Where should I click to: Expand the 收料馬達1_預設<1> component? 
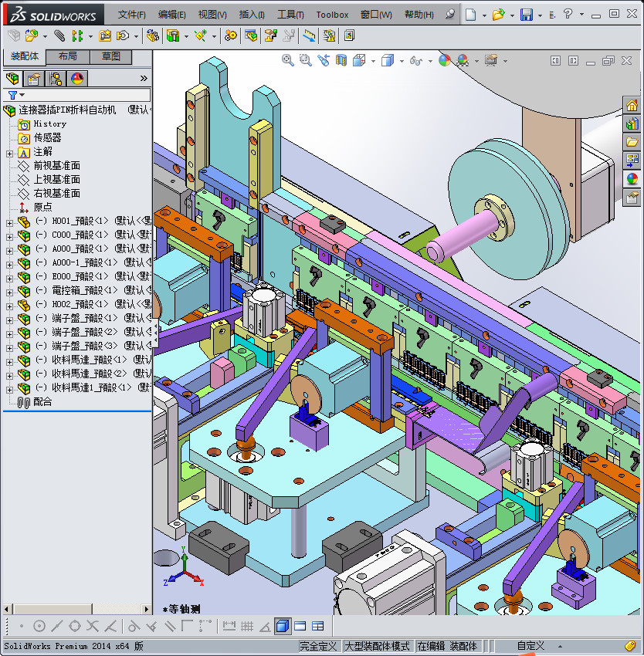coord(9,390)
